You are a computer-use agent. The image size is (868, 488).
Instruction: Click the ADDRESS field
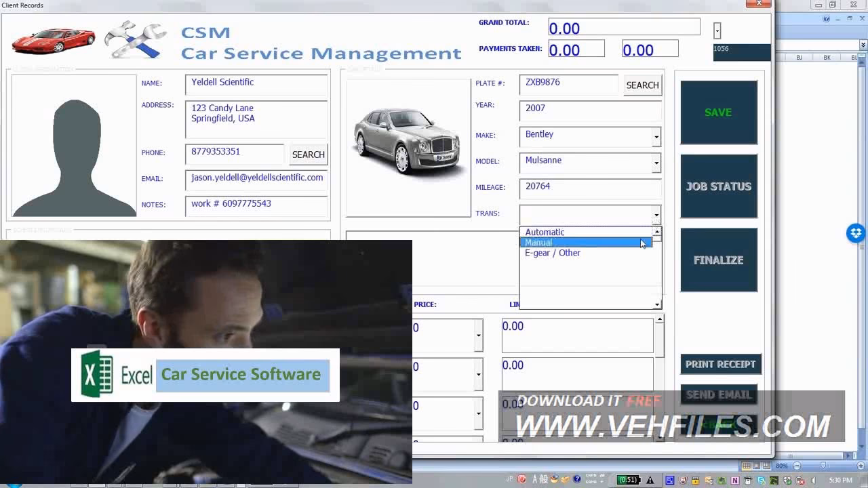click(256, 119)
